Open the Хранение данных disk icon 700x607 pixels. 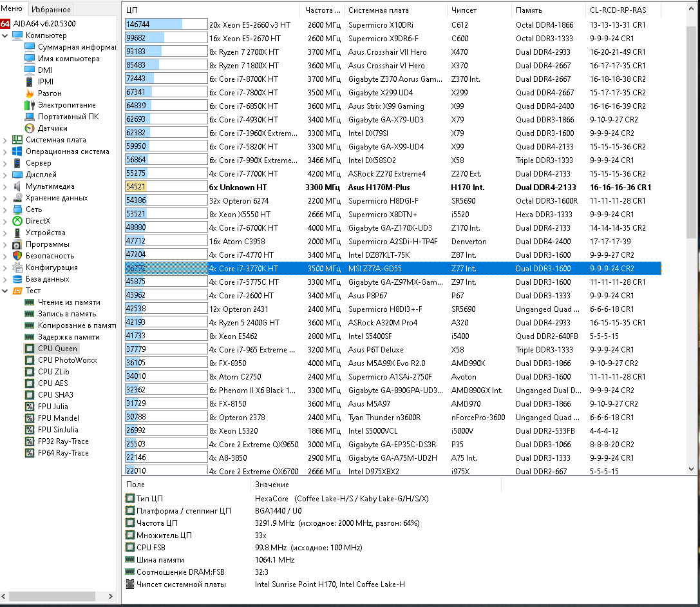pos(17,198)
